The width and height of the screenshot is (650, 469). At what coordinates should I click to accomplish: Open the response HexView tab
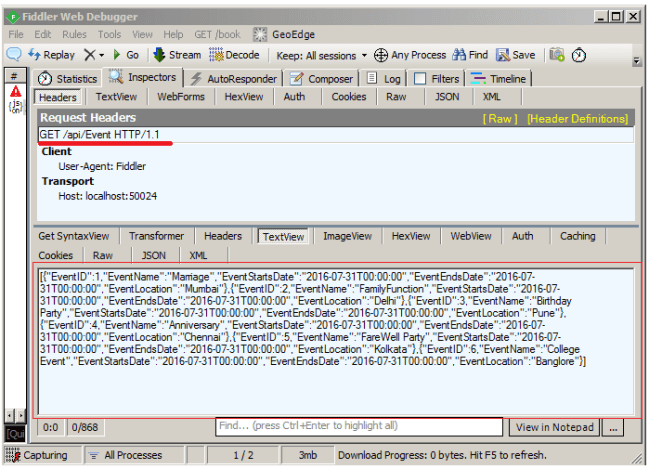click(x=411, y=236)
